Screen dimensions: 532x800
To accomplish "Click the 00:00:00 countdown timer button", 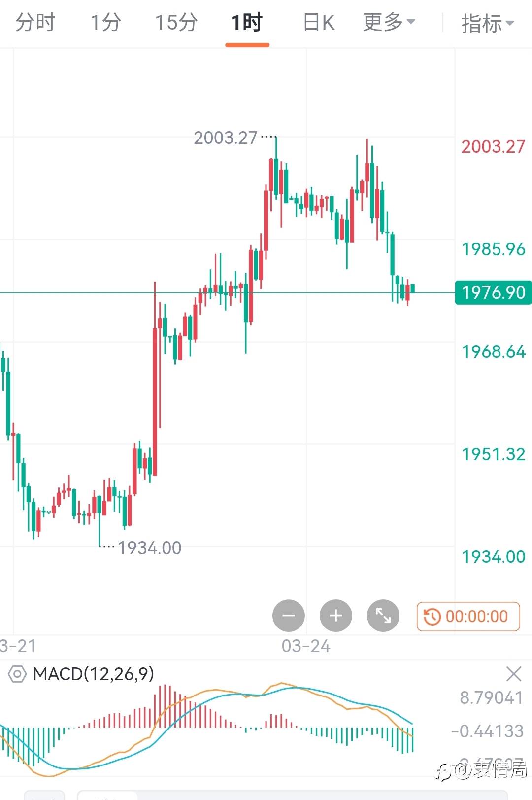I will (468, 616).
